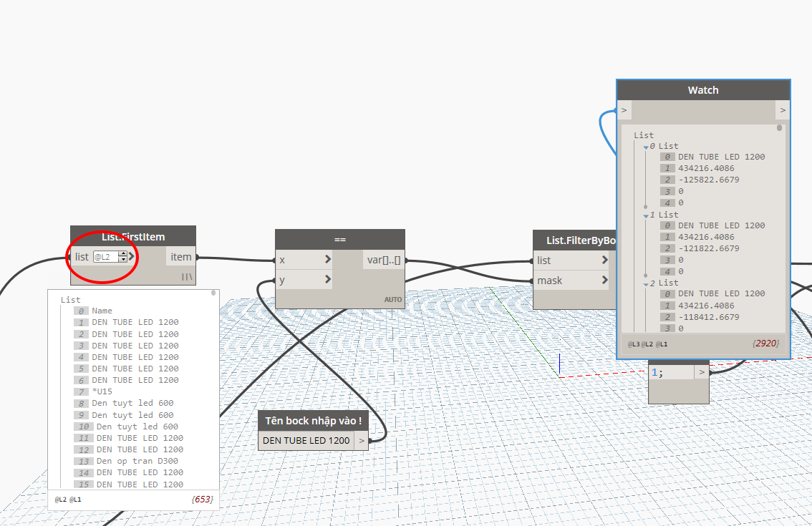Select the List.FilterByBoolMask node title

581,240
